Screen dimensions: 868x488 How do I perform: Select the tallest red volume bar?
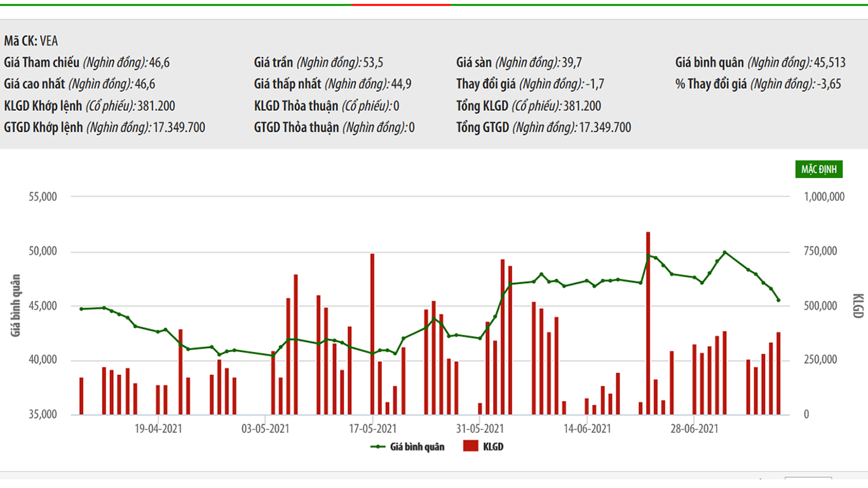pos(648,324)
